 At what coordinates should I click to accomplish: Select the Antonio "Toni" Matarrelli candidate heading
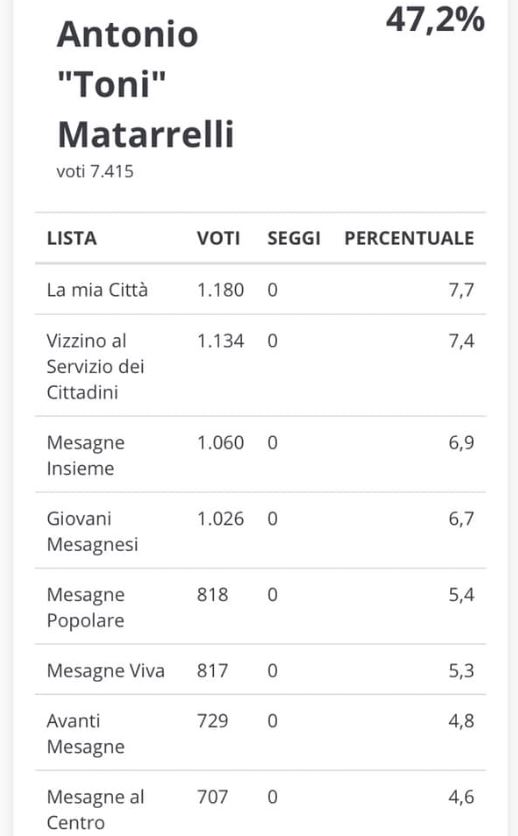[x=145, y=83]
